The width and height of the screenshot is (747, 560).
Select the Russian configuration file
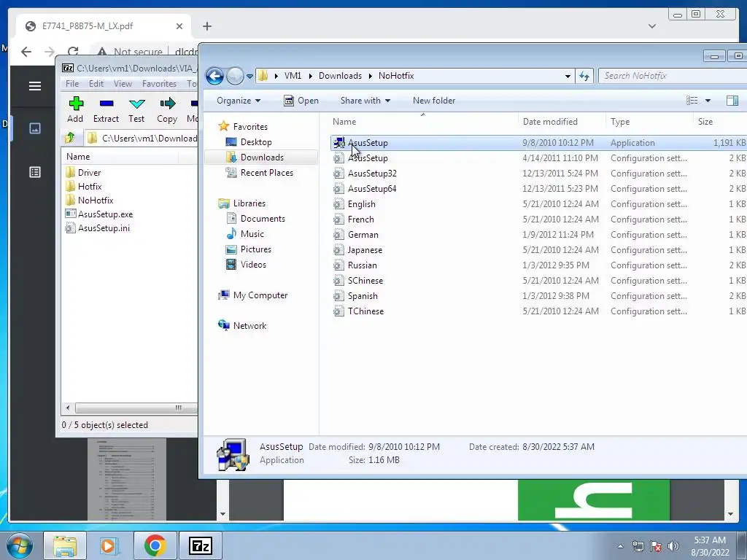click(538, 265)
